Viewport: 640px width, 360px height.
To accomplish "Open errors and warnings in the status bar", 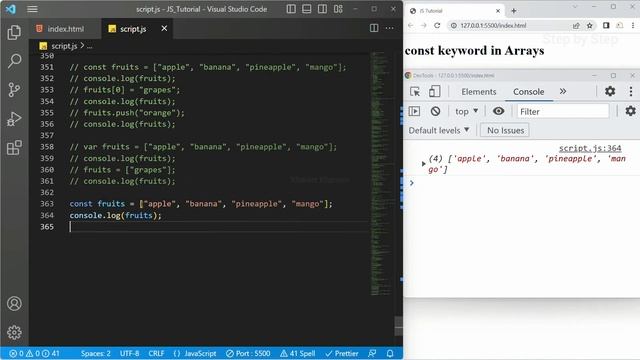I will tap(34, 353).
